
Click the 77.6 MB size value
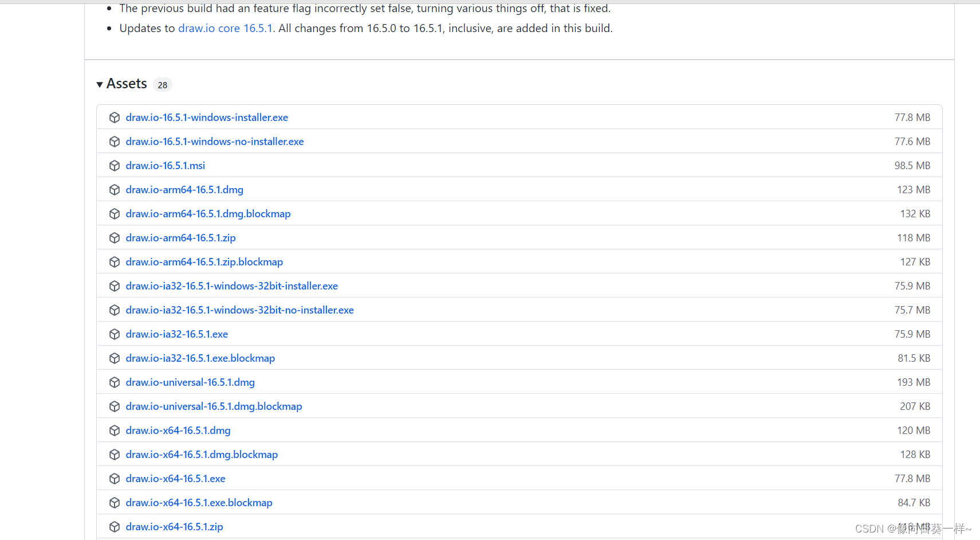click(912, 142)
